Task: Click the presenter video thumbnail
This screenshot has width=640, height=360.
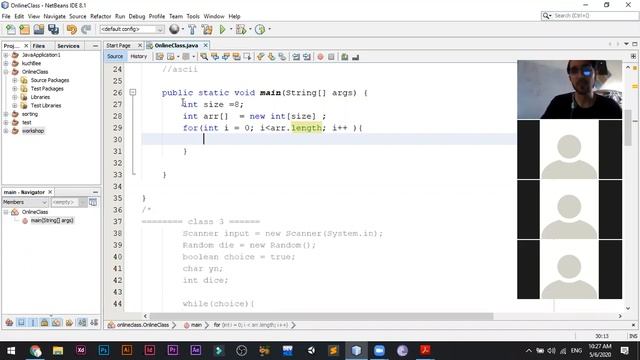Action: [x=569, y=89]
